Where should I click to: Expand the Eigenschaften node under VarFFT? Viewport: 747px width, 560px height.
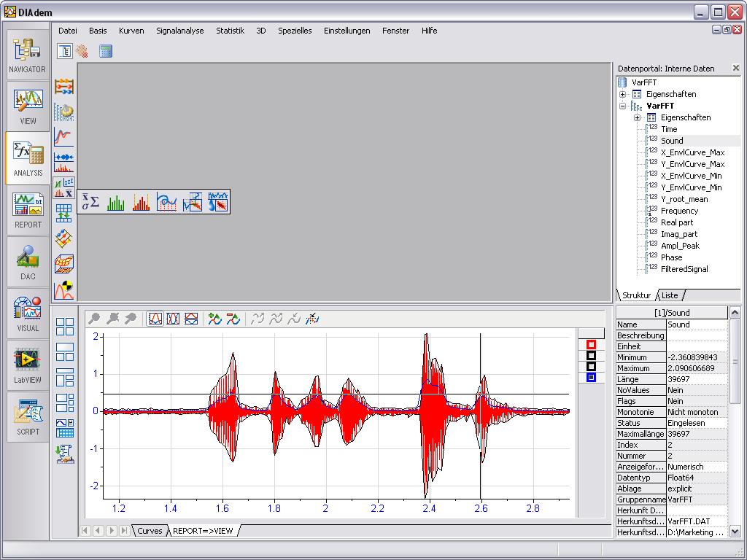coord(638,117)
